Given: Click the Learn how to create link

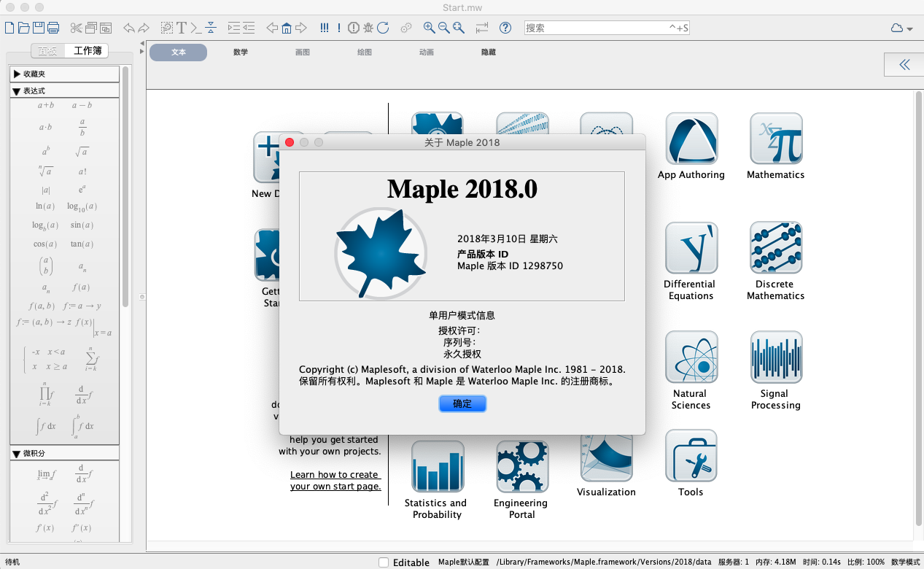Looking at the screenshot, I should pyautogui.click(x=334, y=475).
